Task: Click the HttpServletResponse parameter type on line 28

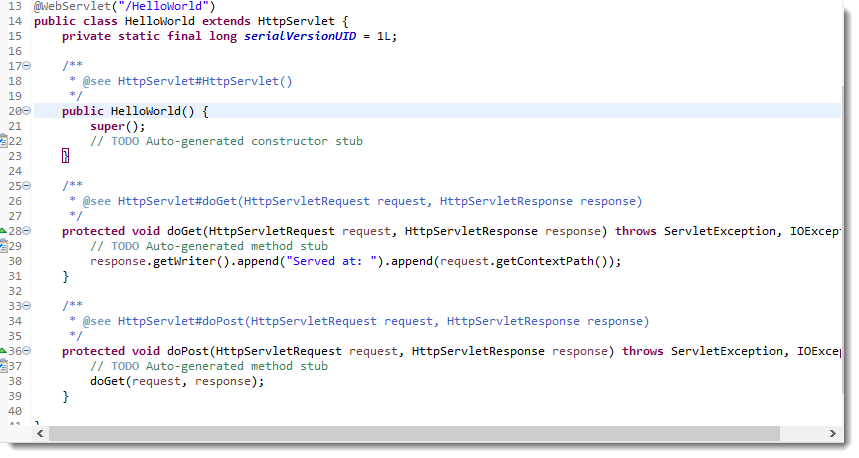Action: pyautogui.click(x=471, y=231)
